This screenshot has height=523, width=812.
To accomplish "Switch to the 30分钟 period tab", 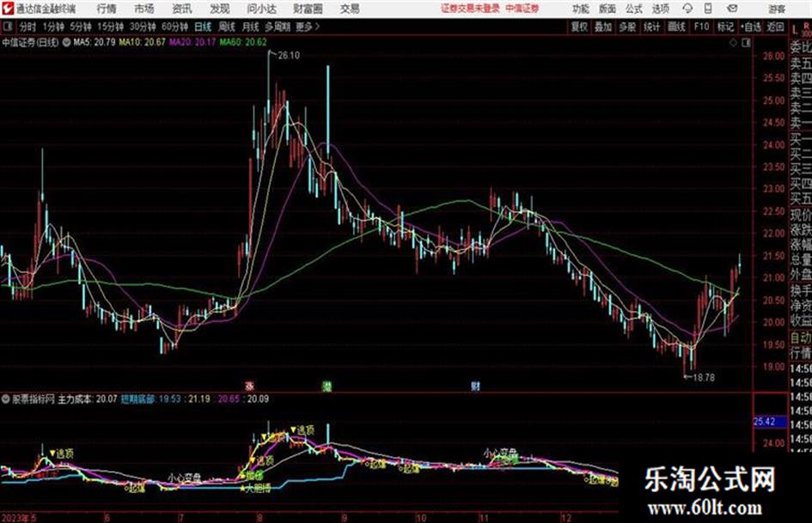I will pos(143,27).
